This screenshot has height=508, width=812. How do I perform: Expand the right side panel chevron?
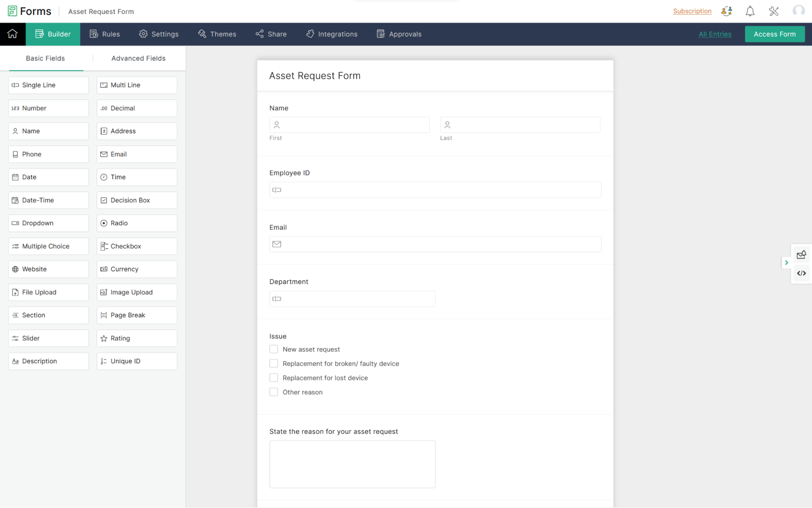pyautogui.click(x=786, y=263)
